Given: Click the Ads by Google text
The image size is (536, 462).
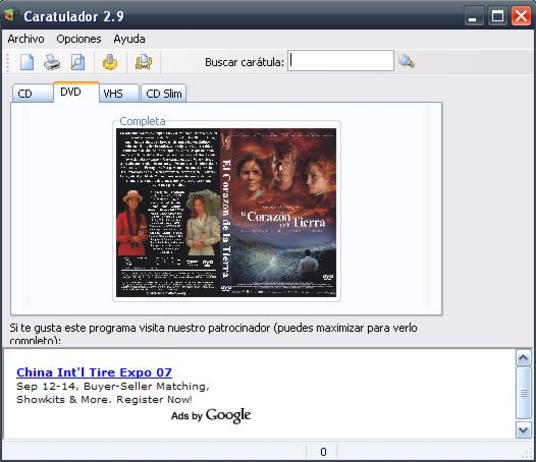Looking at the screenshot, I should coord(211,416).
